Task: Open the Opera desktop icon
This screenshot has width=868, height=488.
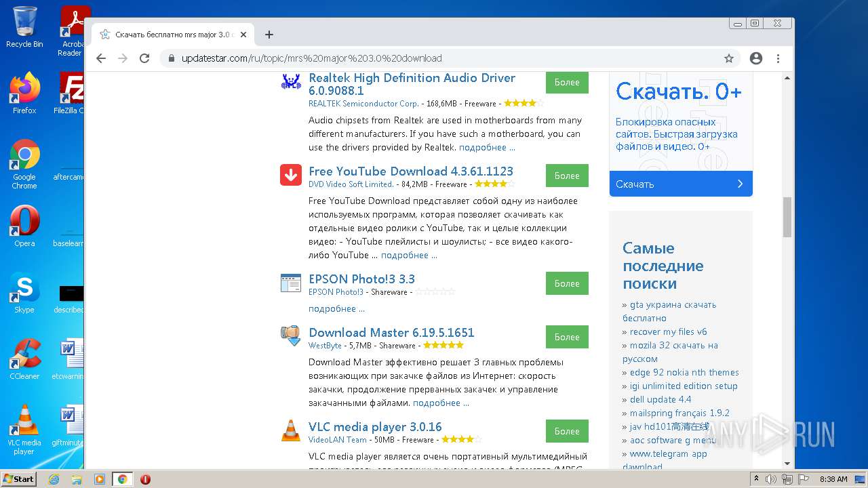Action: [x=24, y=226]
